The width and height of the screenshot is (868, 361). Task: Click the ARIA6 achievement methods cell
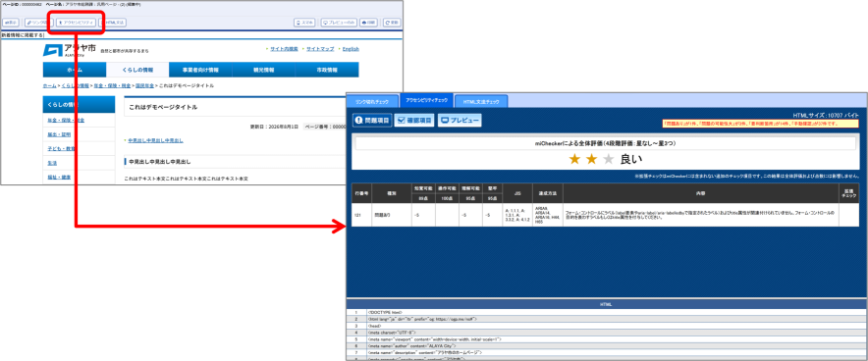(x=548, y=215)
